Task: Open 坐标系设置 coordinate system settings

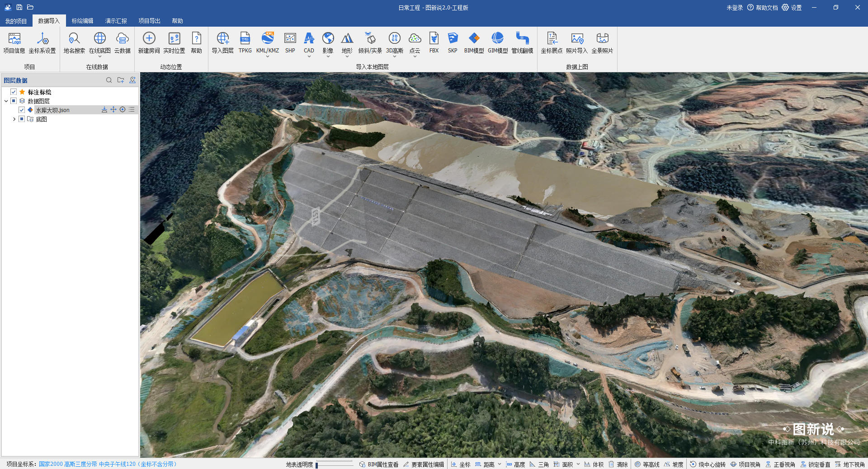Action: [42, 43]
